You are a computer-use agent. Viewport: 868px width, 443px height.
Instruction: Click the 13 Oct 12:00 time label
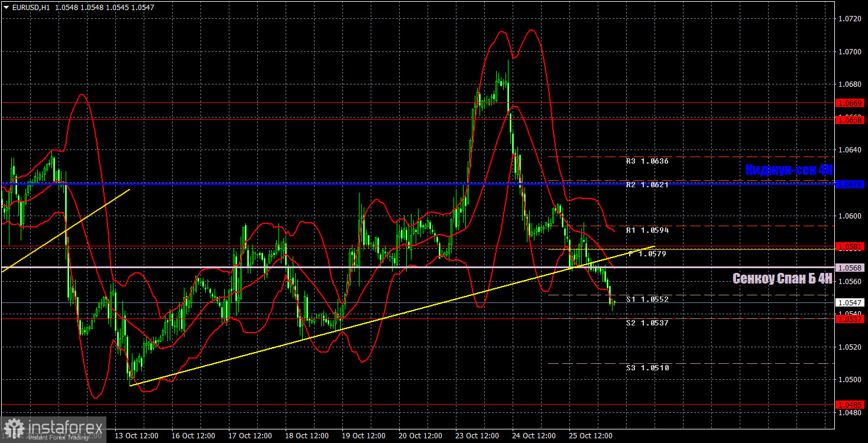136,436
